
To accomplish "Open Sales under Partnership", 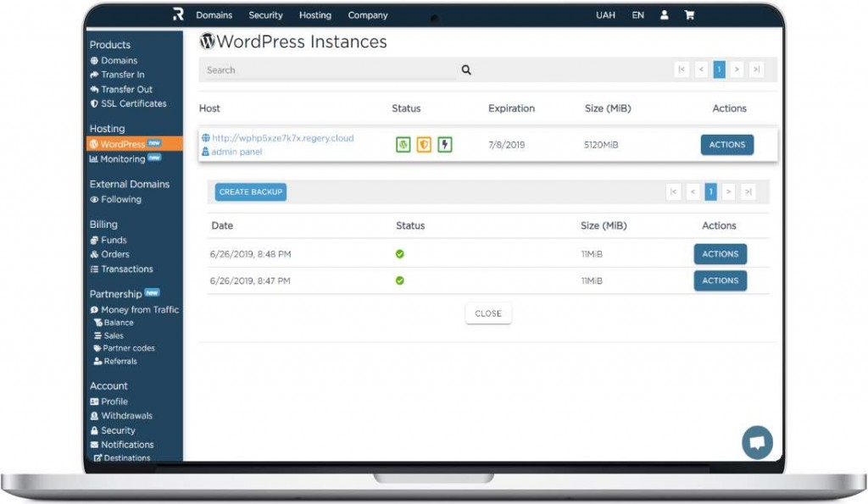I will point(108,335).
